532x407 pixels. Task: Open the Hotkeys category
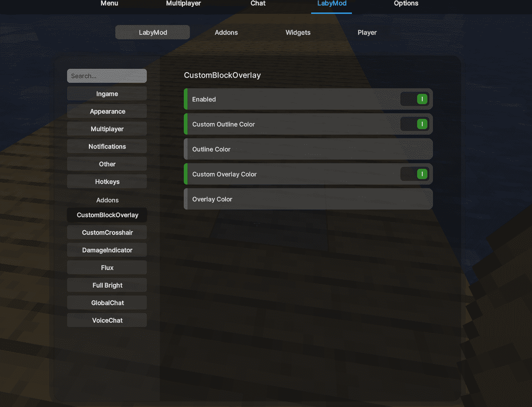point(107,182)
